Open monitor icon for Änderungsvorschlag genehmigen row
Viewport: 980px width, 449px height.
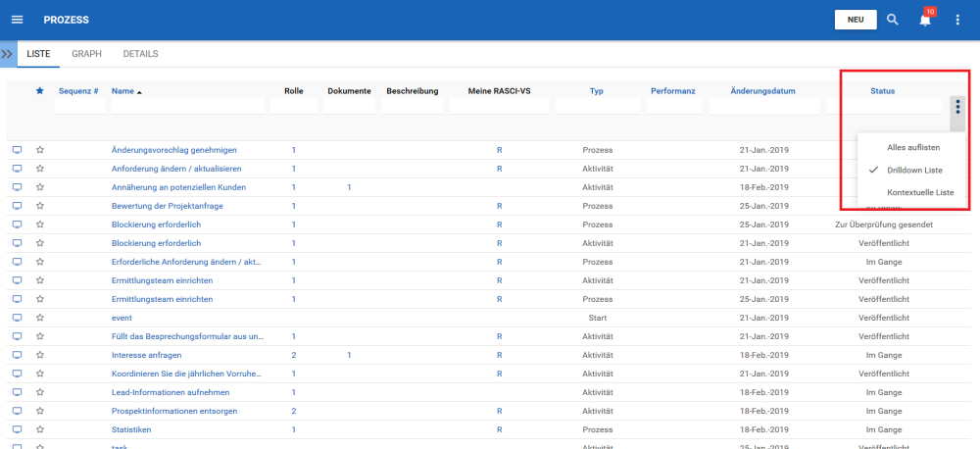coord(18,150)
